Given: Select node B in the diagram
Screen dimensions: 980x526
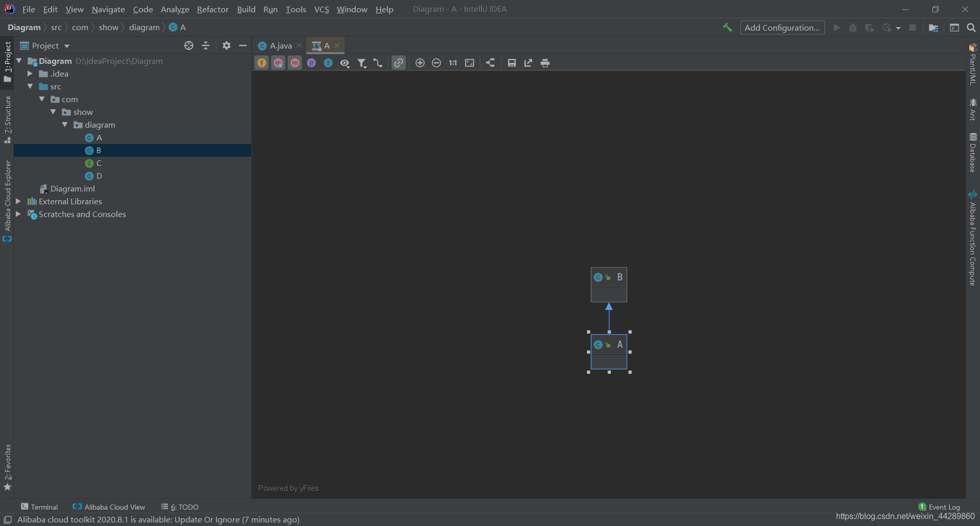Looking at the screenshot, I should point(609,284).
